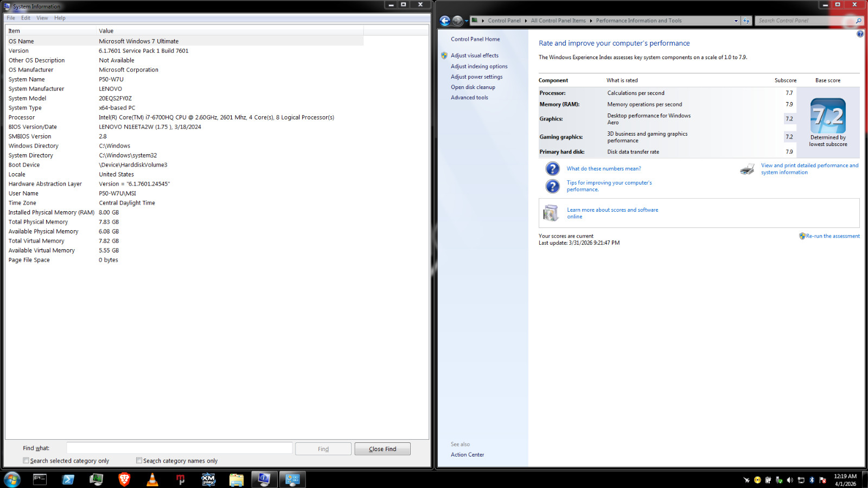Launch XMPlay from the taskbar
Viewport: 868px width, 488px height.
pos(208,479)
